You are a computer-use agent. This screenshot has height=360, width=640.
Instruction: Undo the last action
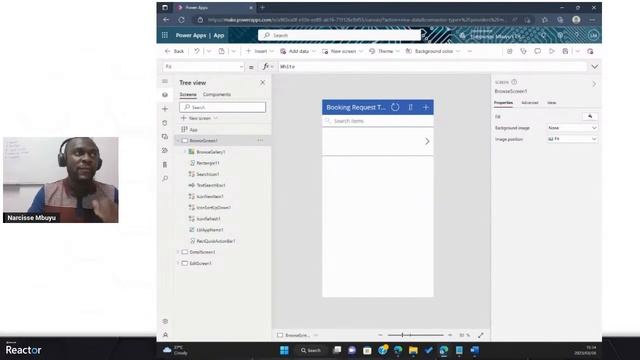[197, 51]
